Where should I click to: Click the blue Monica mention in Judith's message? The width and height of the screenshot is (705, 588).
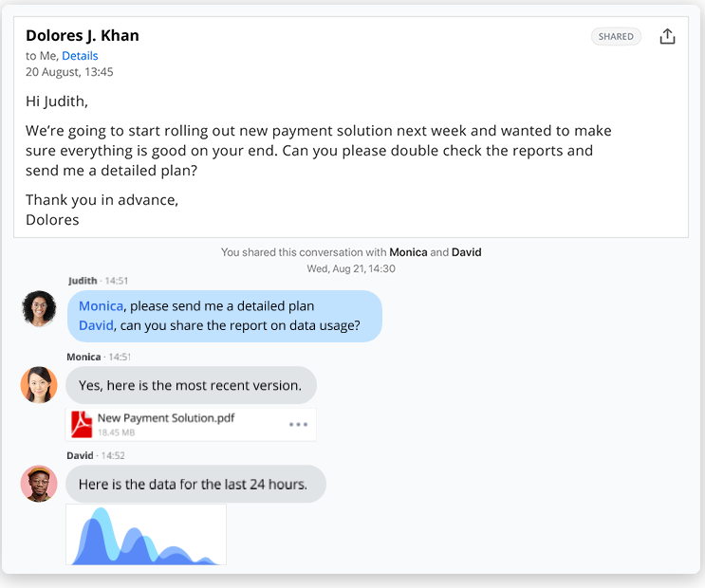click(101, 306)
